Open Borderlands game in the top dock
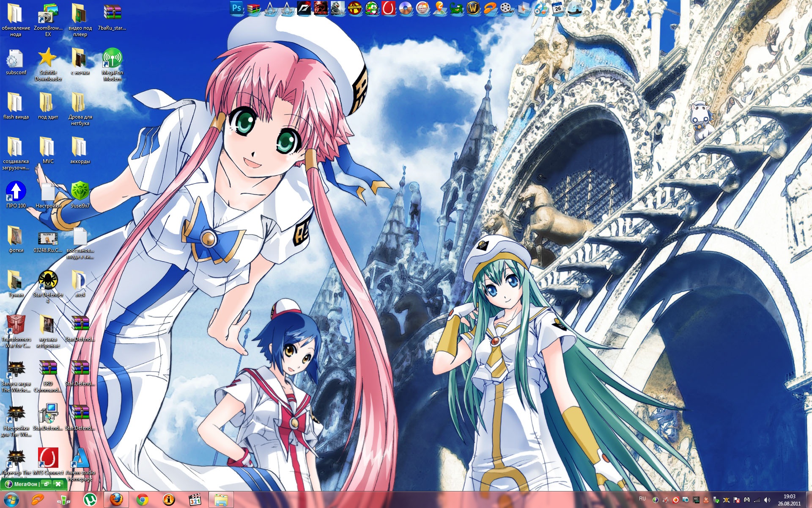 click(355, 8)
